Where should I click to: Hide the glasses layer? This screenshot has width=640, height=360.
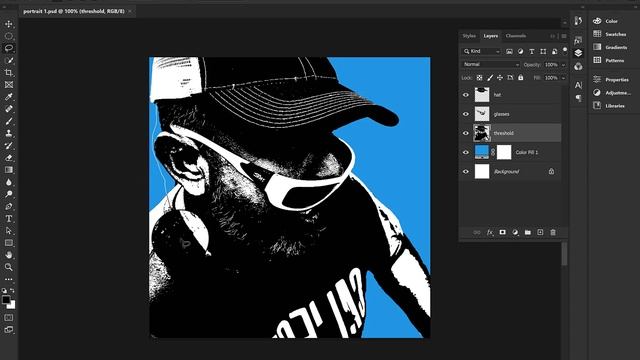pyautogui.click(x=466, y=114)
